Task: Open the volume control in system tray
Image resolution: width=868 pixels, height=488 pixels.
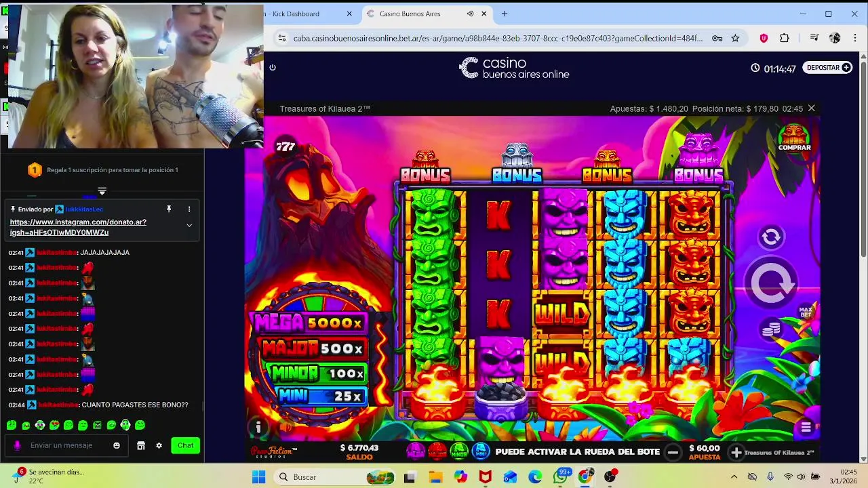Action: coord(802,477)
